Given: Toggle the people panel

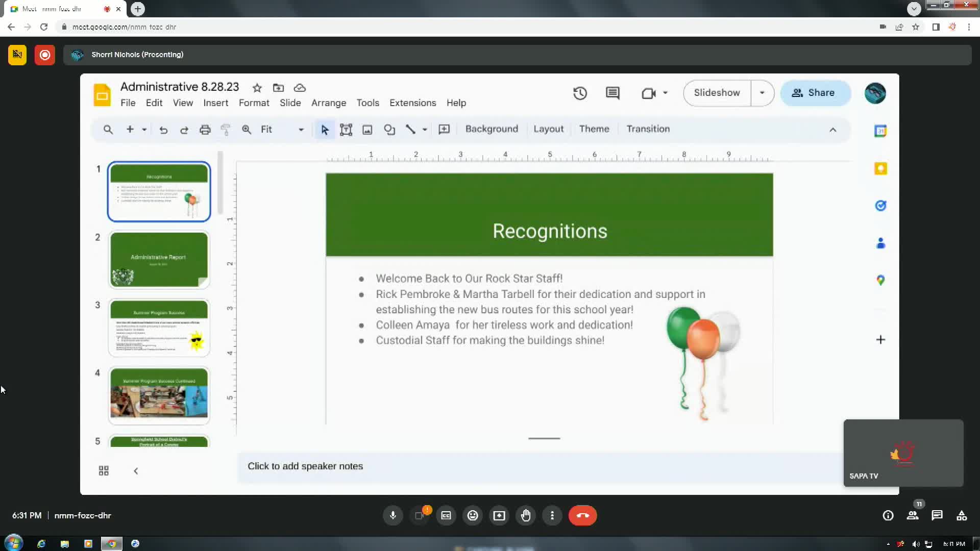Looking at the screenshot, I should (x=913, y=515).
